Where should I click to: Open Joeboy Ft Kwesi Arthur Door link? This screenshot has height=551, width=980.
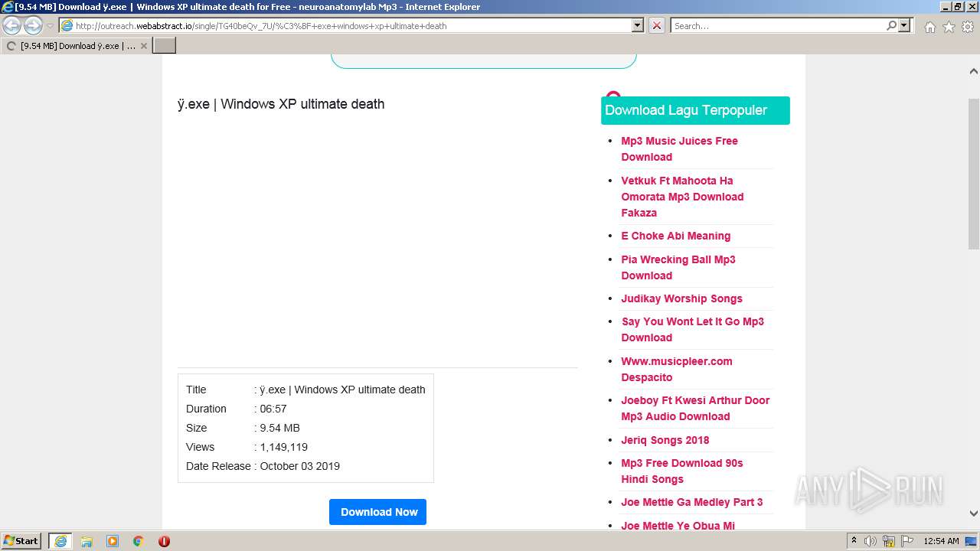[x=695, y=408]
